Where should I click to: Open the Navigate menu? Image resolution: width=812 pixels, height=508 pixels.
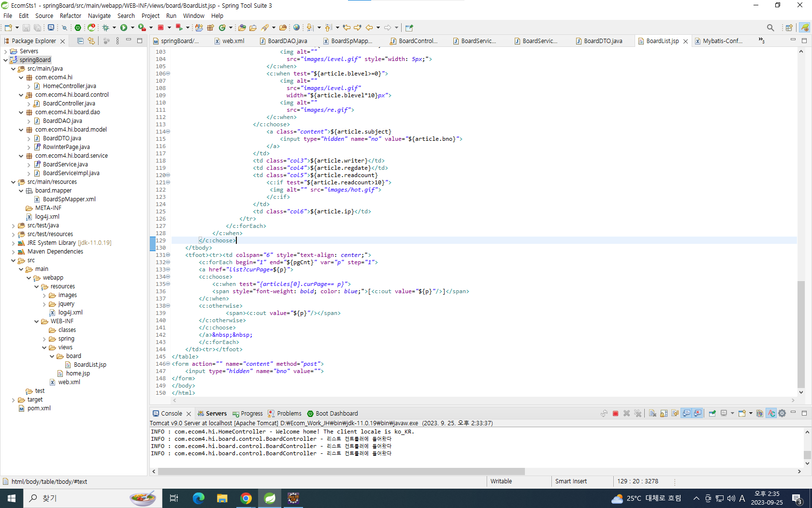[x=99, y=15]
